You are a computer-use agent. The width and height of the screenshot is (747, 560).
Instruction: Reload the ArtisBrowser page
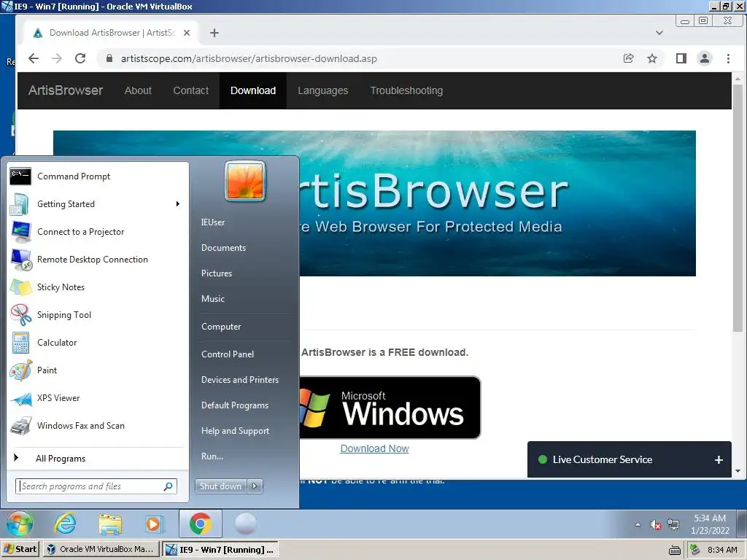80,58
